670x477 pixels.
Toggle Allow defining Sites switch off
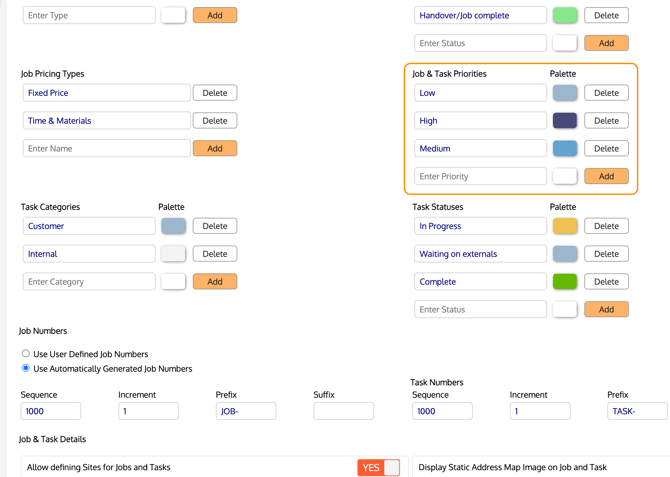pos(378,467)
